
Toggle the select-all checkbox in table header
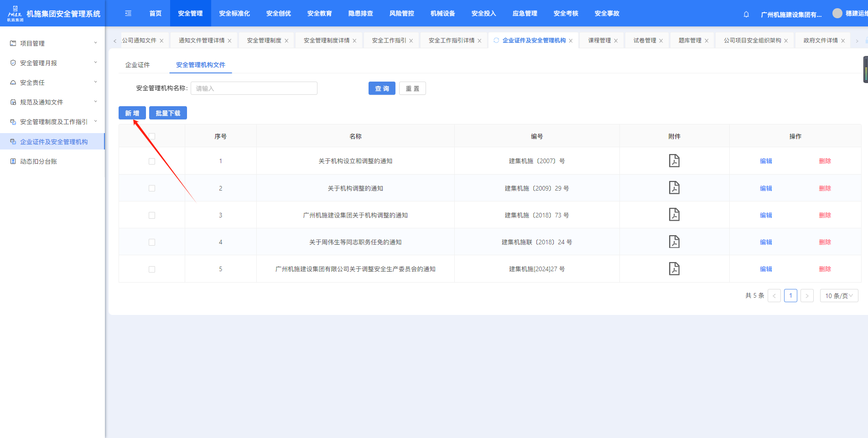[152, 136]
